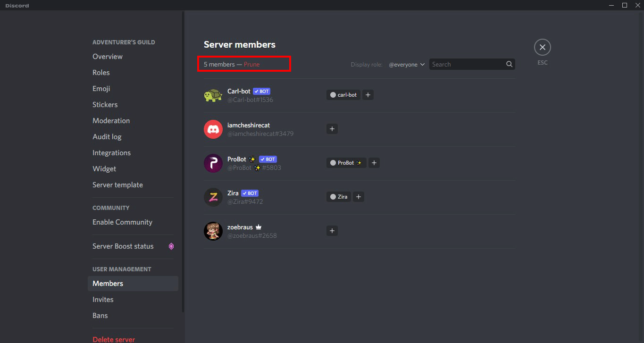Click the Server Boost gem icon
Image resolution: width=644 pixels, height=343 pixels.
point(171,246)
